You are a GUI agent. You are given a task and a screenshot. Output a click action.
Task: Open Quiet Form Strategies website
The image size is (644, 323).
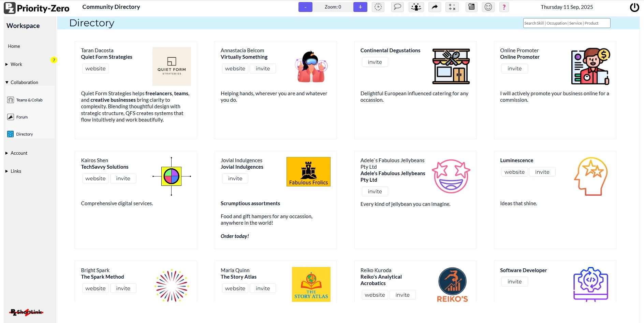[96, 69]
